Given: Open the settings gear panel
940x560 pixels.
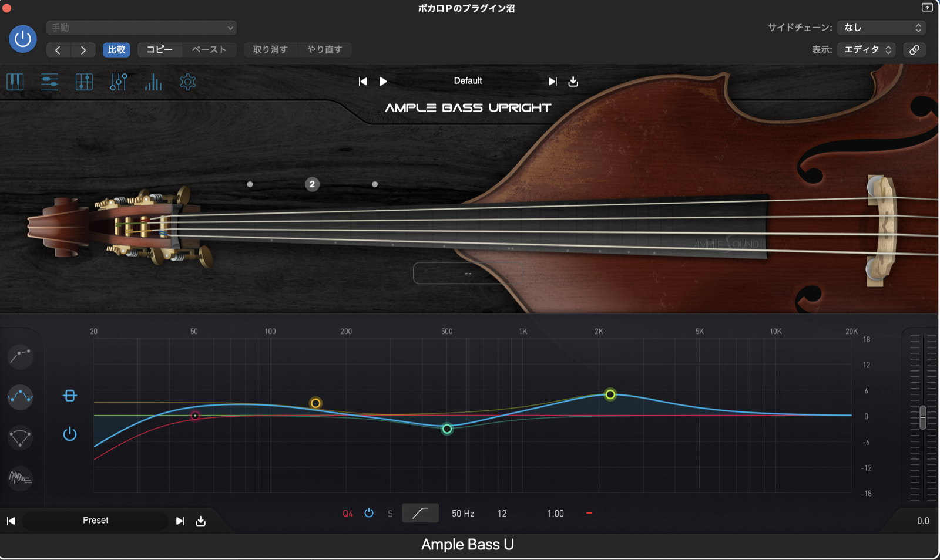Looking at the screenshot, I should (188, 82).
